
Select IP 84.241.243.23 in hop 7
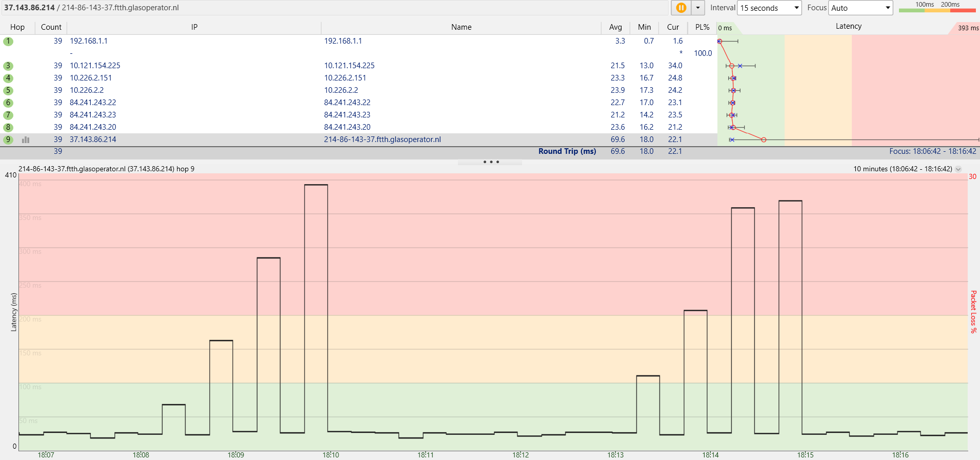[93, 115]
